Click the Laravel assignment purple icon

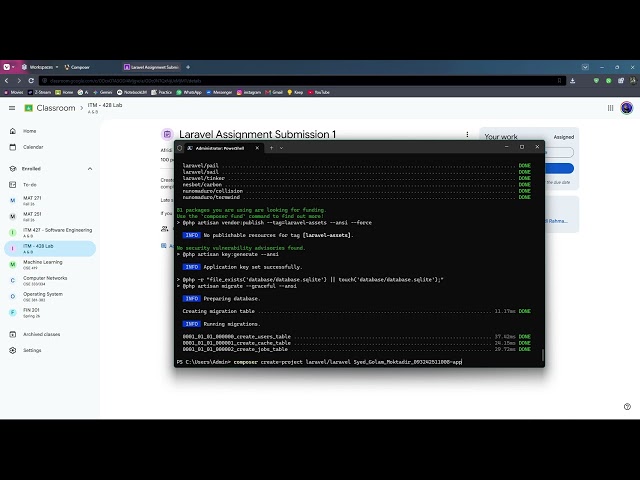point(167,134)
